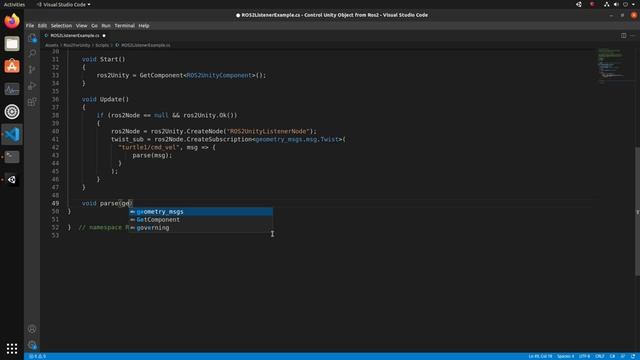Open the Visual Studio Code app menu dropdown
The width and height of the screenshot is (640, 360).
(64, 4)
